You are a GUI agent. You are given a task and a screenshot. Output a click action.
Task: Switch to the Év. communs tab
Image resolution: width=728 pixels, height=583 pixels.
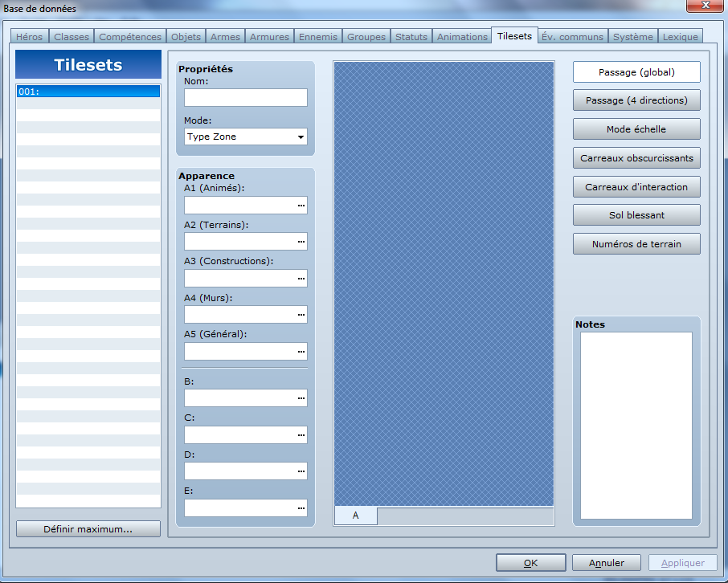(x=572, y=37)
